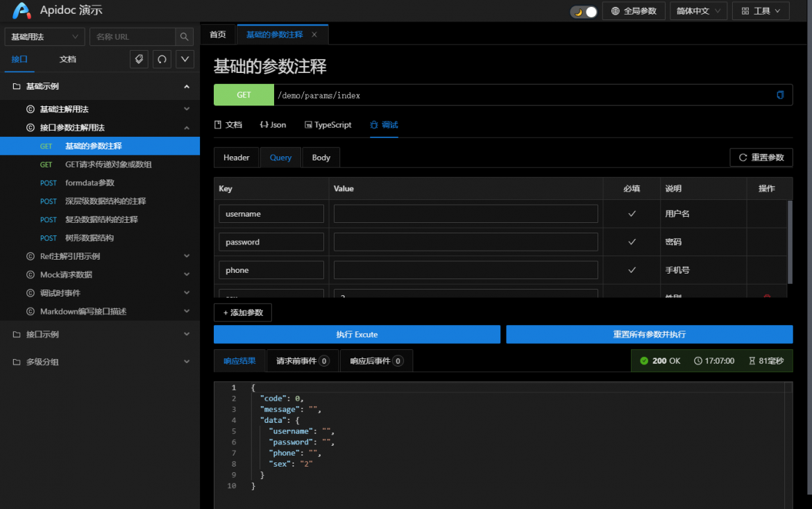Image resolution: width=812 pixels, height=509 pixels.
Task: Expand the 接口示例 folder
Action: [100, 334]
